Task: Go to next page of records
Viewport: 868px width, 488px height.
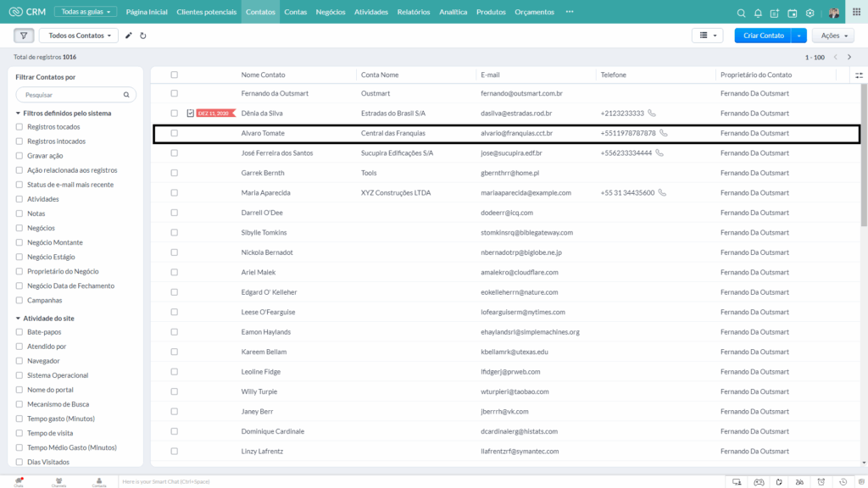Action: [849, 57]
